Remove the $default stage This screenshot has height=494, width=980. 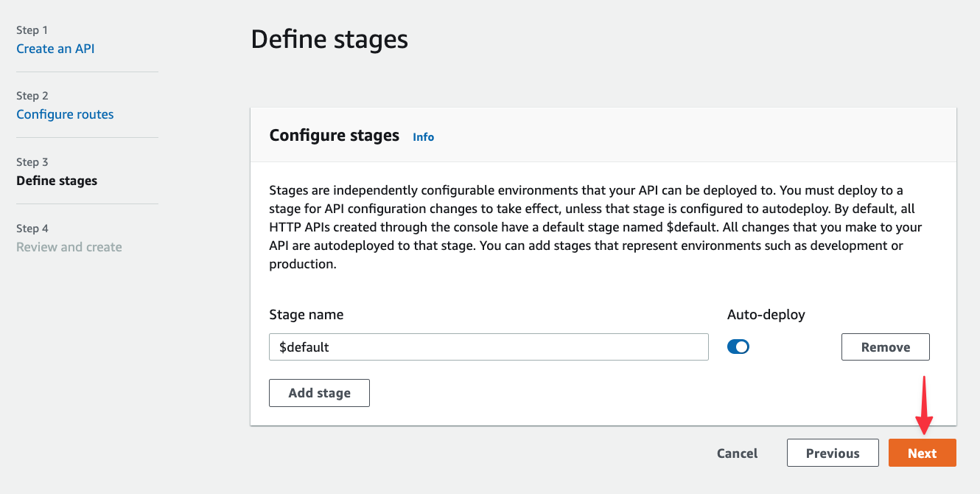click(885, 347)
